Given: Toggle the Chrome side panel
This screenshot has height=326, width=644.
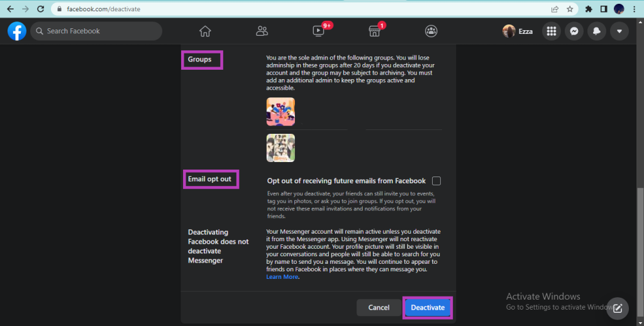Looking at the screenshot, I should [604, 9].
